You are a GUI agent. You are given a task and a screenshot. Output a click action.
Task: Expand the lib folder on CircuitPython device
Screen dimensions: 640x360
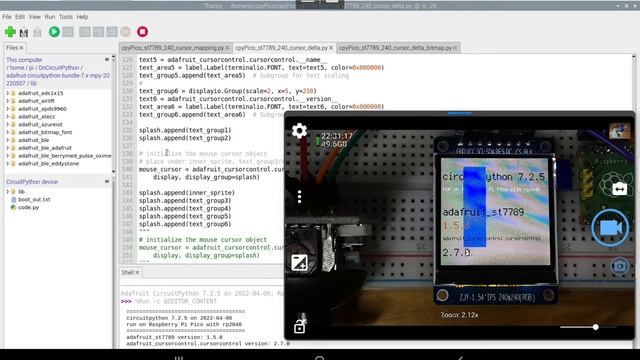(7, 191)
